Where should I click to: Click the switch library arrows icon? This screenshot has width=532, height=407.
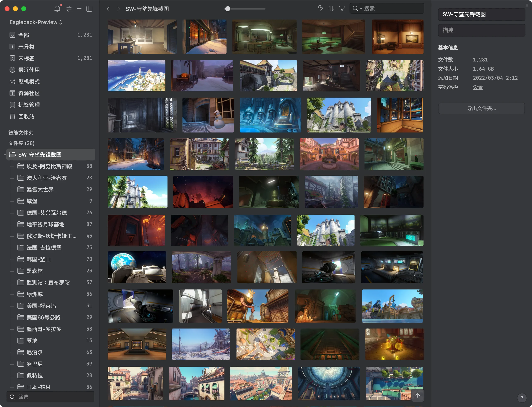[x=69, y=9]
